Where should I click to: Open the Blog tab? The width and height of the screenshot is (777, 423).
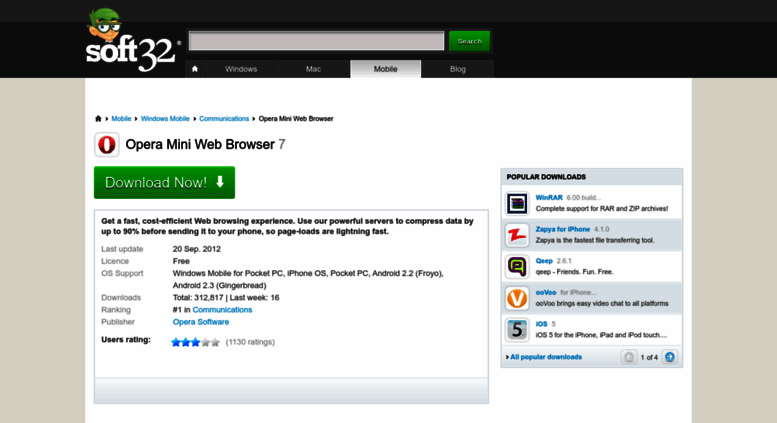(457, 69)
